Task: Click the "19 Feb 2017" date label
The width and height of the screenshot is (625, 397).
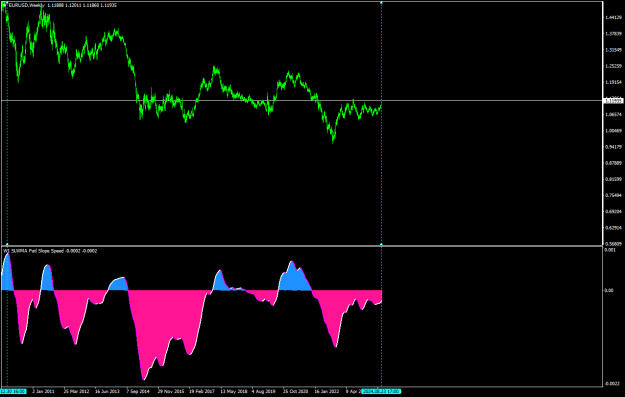Action: pos(202,391)
